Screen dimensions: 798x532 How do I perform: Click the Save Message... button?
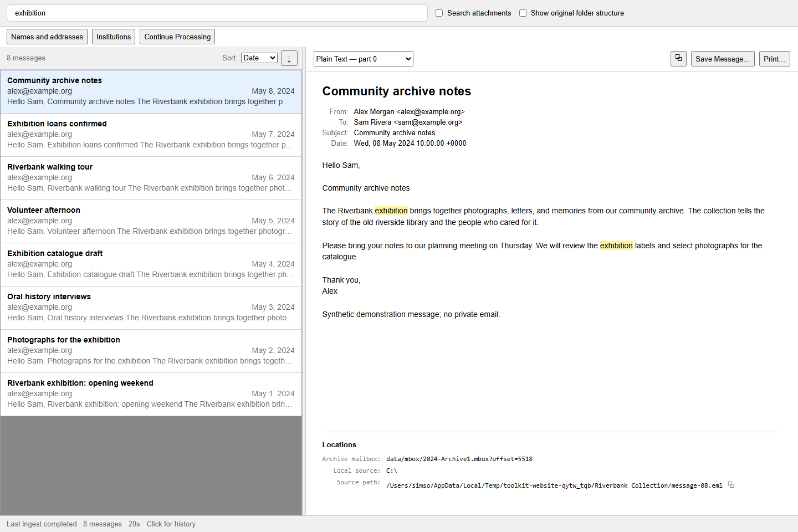click(x=723, y=59)
